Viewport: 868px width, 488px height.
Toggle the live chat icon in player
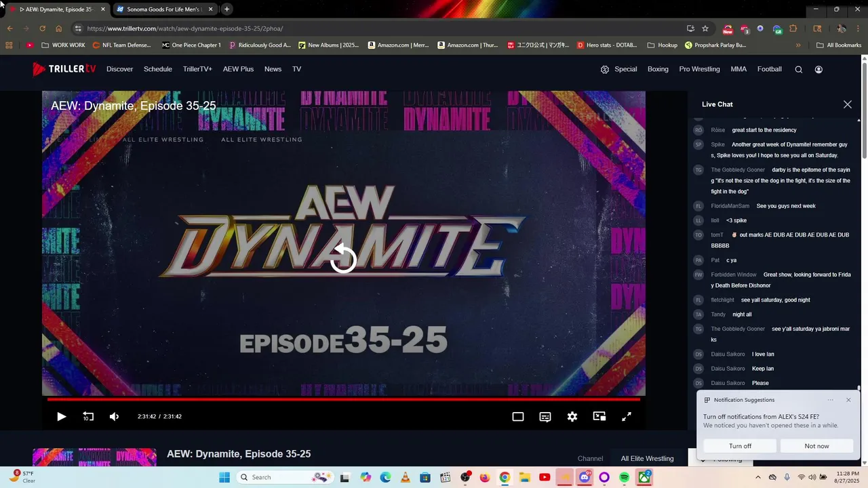tap(545, 416)
